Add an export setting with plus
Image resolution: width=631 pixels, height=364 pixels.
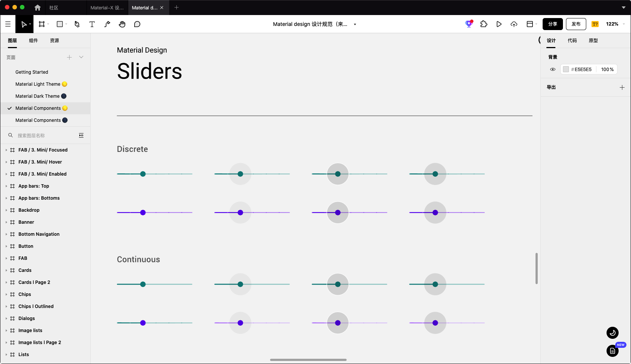622,87
